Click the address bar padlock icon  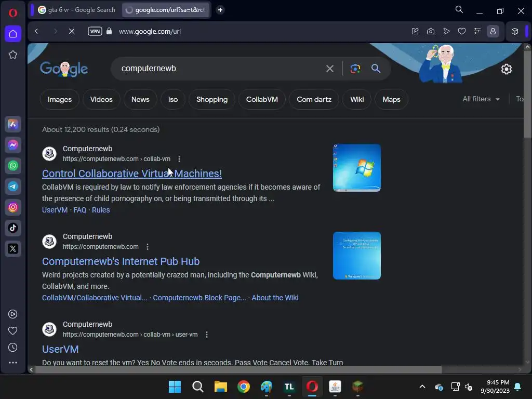click(109, 31)
